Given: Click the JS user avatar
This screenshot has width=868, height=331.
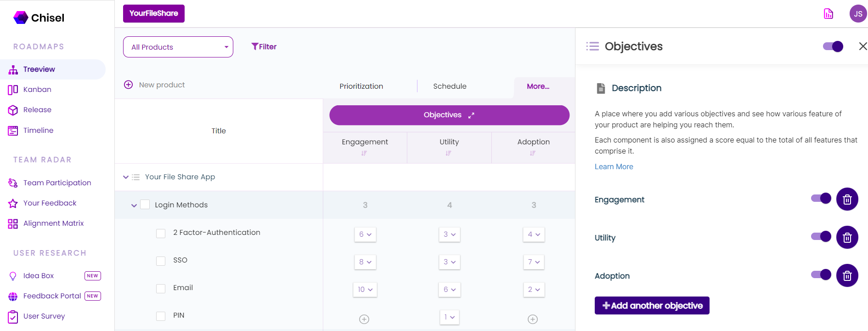Looking at the screenshot, I should point(857,14).
